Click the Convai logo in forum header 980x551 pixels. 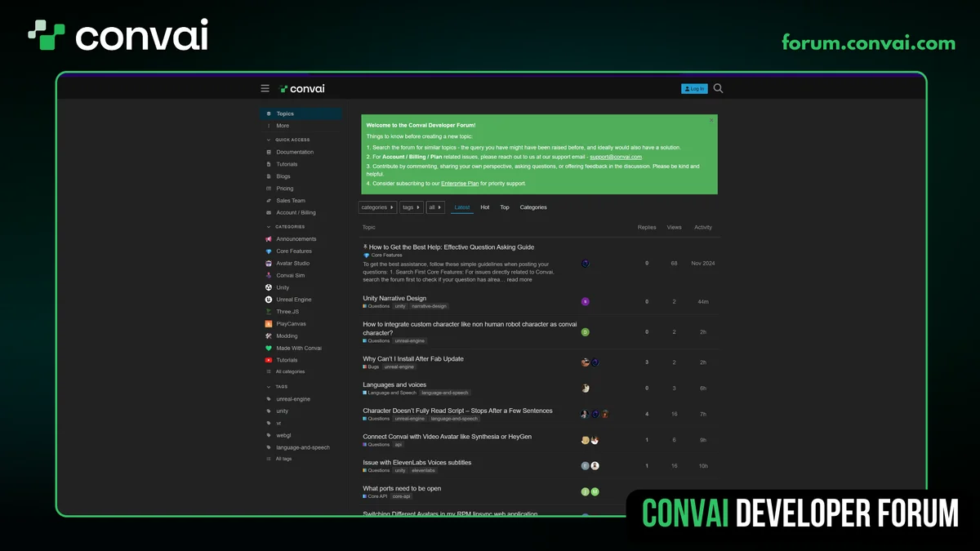(x=301, y=88)
